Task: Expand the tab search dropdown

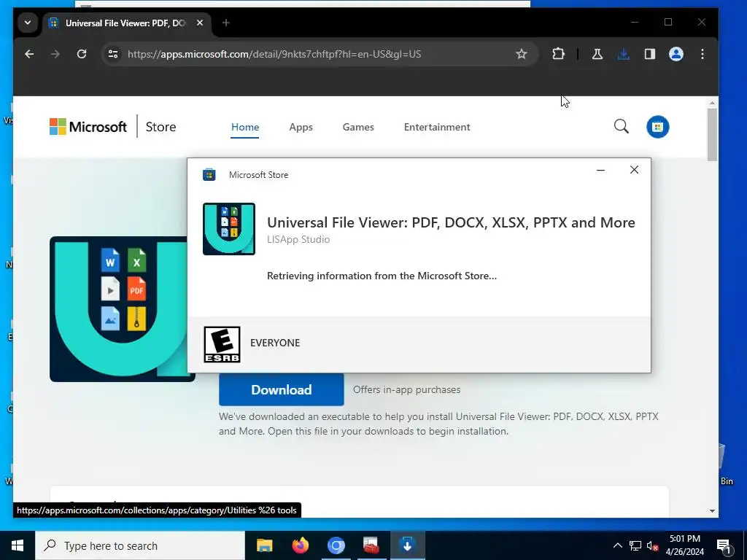Action: click(x=28, y=23)
